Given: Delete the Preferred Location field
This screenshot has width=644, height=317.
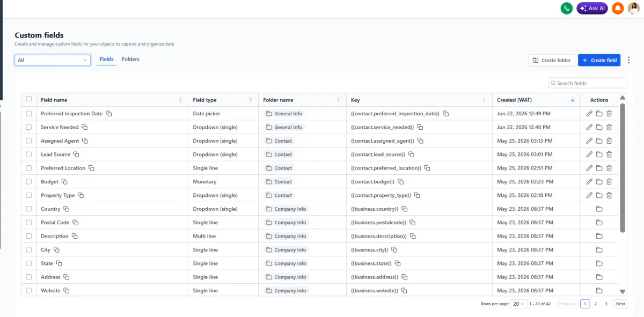Looking at the screenshot, I should pos(609,168).
